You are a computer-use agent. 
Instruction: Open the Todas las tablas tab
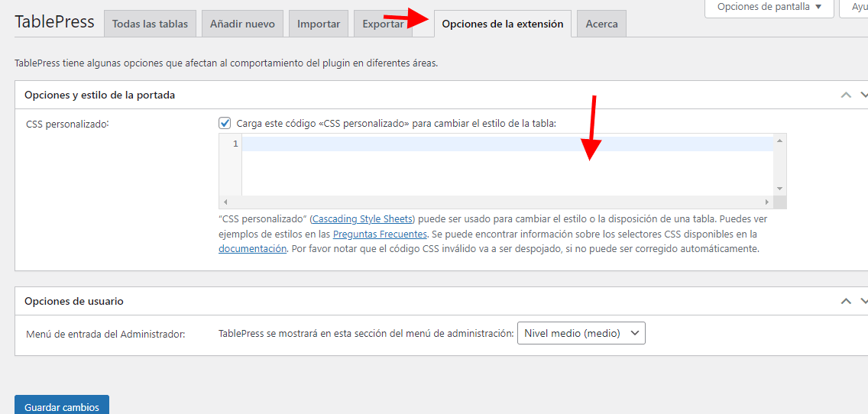[x=150, y=24]
